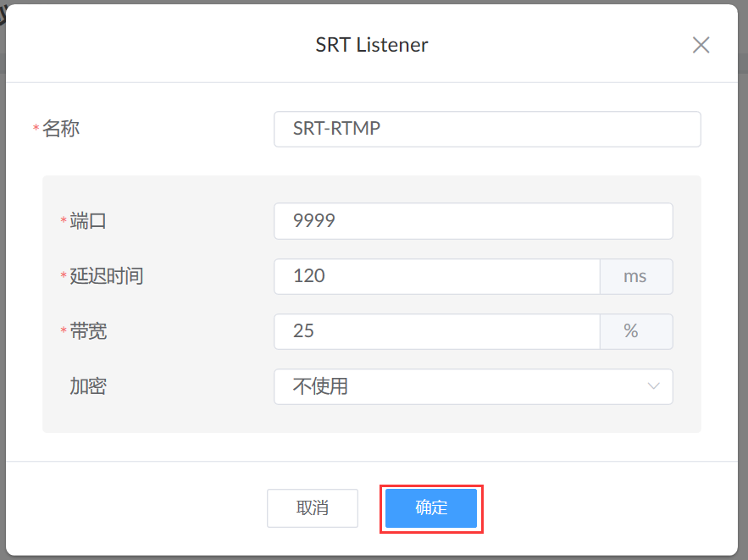The height and width of the screenshot is (560, 748).
Task: Click the ms unit addon
Action: click(636, 276)
